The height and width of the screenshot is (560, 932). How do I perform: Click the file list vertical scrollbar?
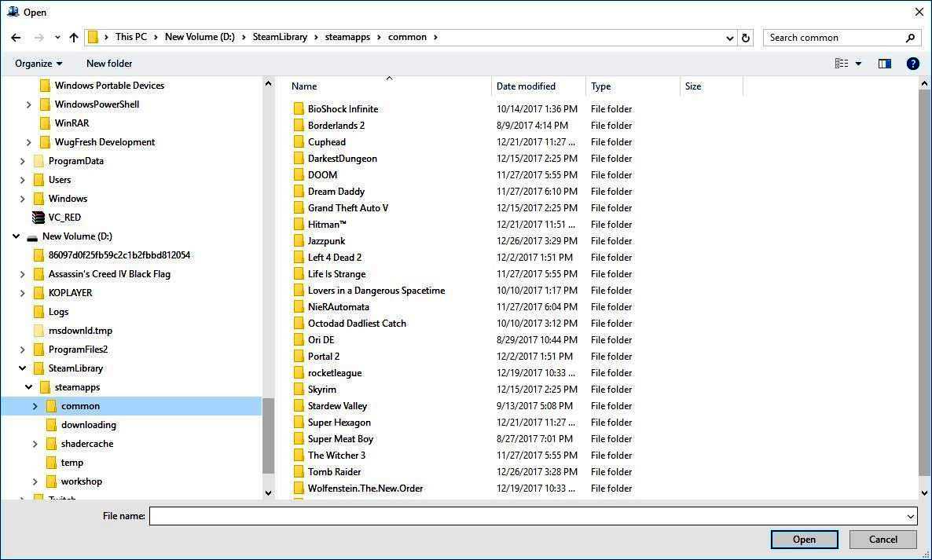coord(924,283)
